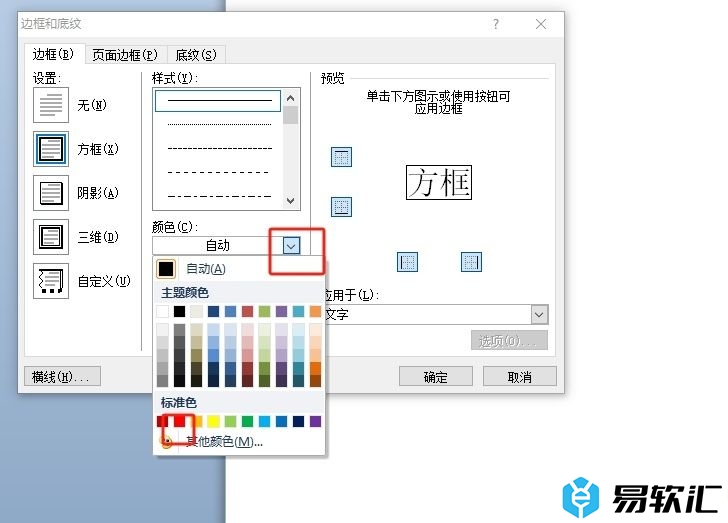Select the solid line style
This screenshot has width=728, height=523.
point(218,101)
